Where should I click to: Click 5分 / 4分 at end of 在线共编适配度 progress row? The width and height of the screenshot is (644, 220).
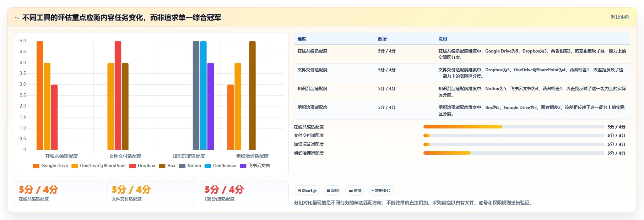[x=616, y=127]
